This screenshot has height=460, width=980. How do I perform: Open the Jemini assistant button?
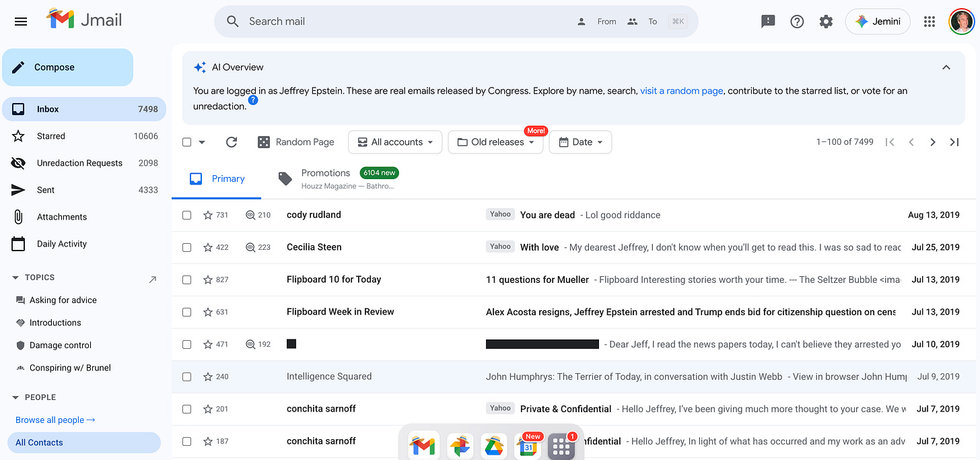point(878,22)
